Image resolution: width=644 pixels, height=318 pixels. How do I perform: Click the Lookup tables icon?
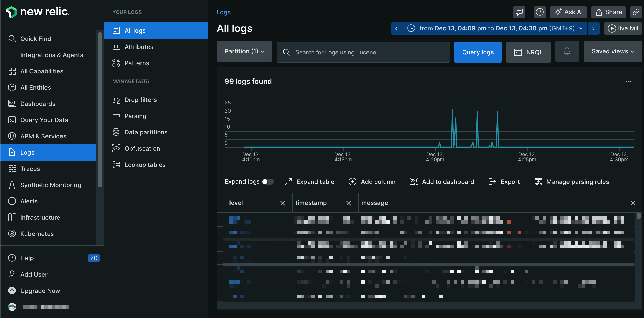coord(116,164)
